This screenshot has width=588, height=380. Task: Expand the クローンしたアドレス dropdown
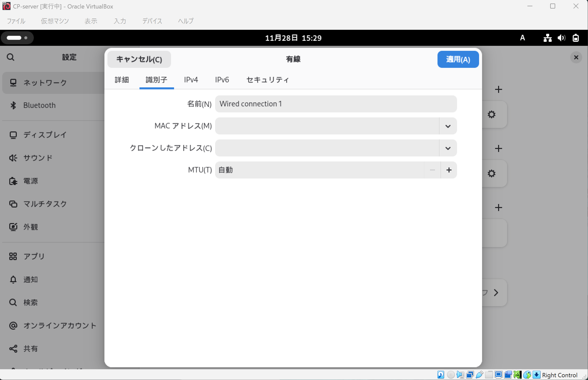coord(448,148)
